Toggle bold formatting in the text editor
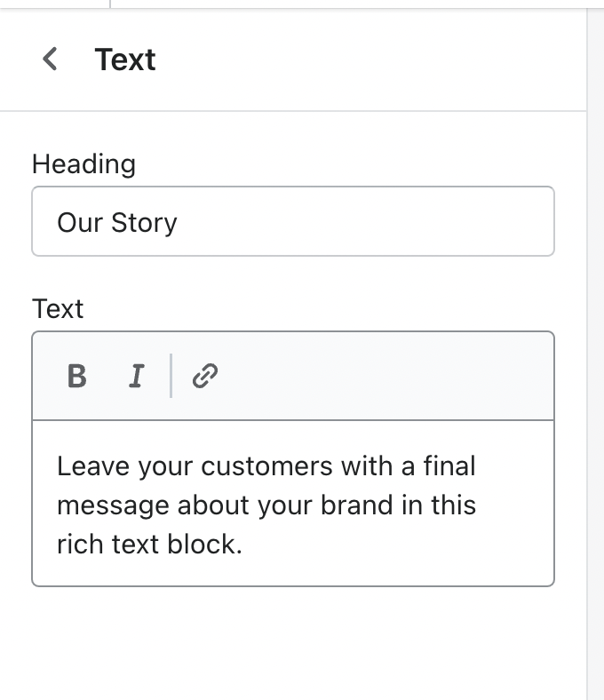The image size is (604, 700). pos(77,377)
